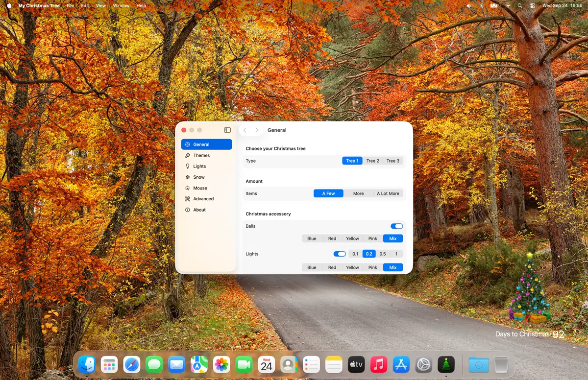Click the Christmas tree on the desktop

pos(530,289)
